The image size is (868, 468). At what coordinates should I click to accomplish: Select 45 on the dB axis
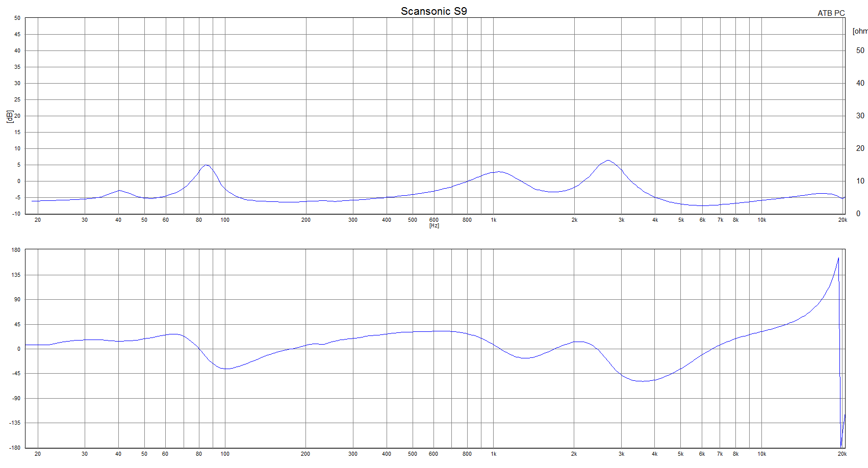pos(17,35)
